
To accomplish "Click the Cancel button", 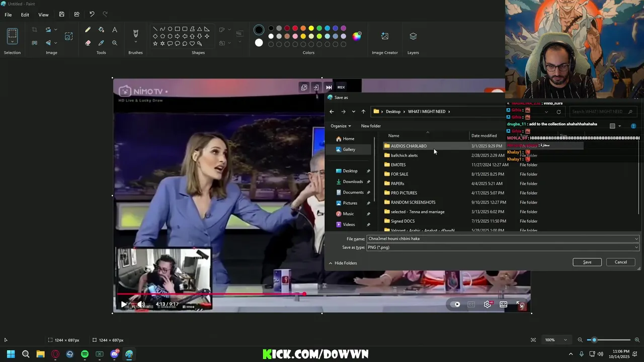I will coord(621,262).
